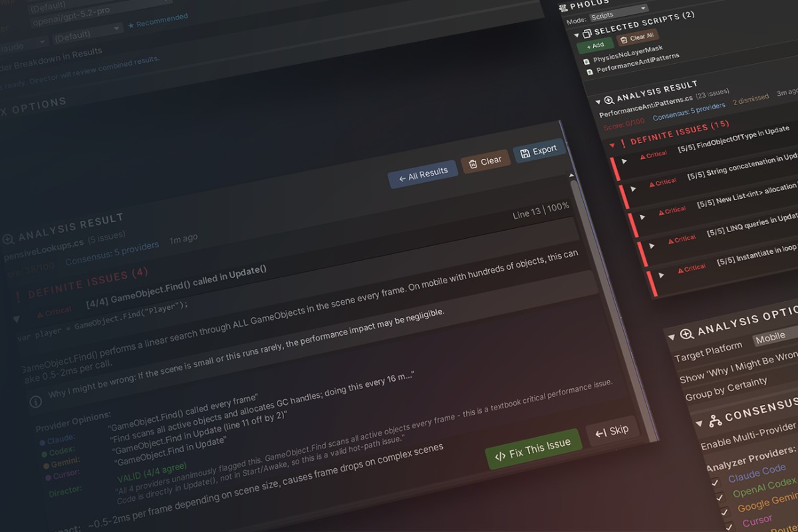The width and height of the screenshot is (798, 532).
Task: Click the Export button
Action: [539, 150]
